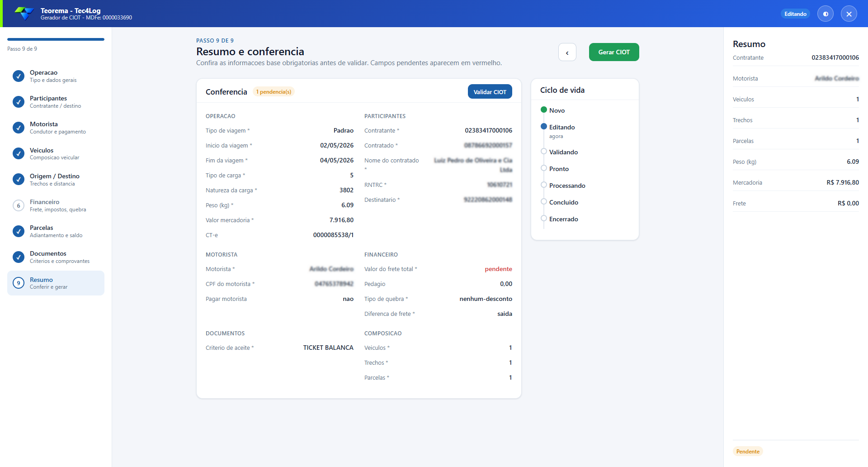Open the Motorista step in sidebar
This screenshot has height=467, width=868.
coord(56,128)
